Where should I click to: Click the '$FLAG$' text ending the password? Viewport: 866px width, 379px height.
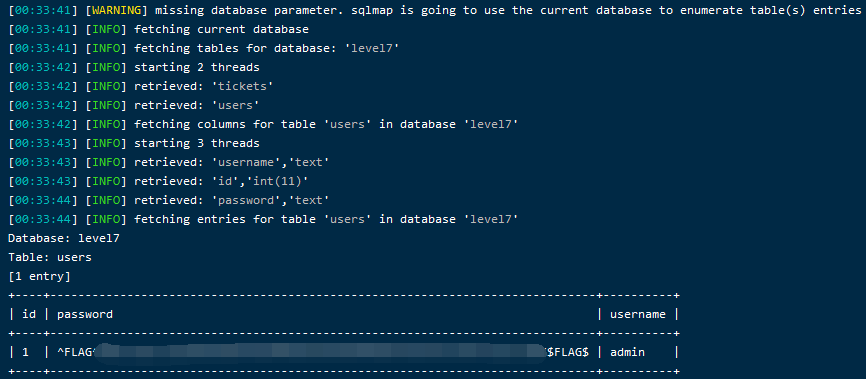(x=568, y=352)
